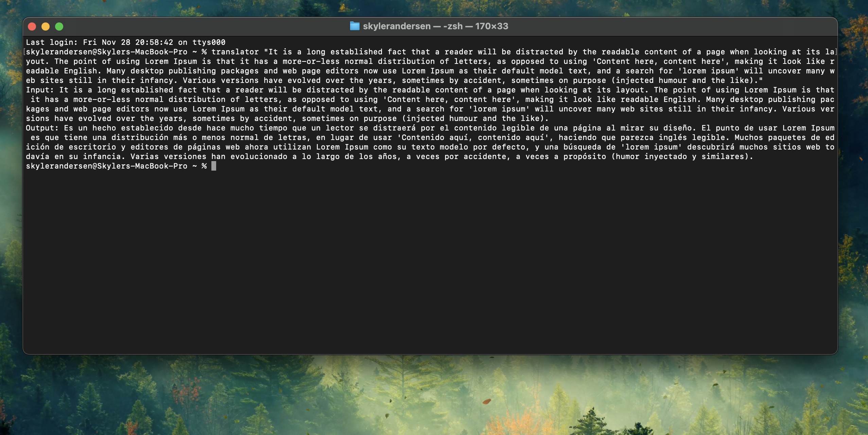Screen dimensions: 868x435
Task: Click 'ttys000' in the login line
Action: (209, 42)
